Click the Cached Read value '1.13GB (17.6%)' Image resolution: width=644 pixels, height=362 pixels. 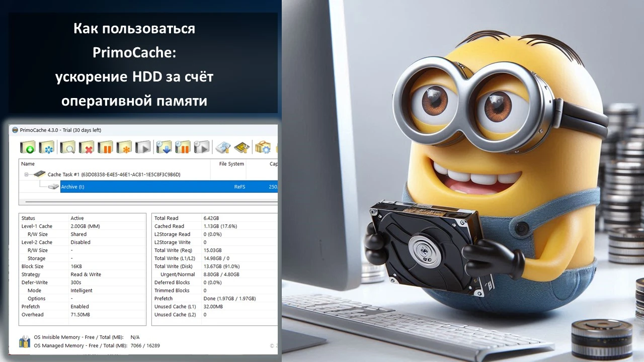pos(220,226)
